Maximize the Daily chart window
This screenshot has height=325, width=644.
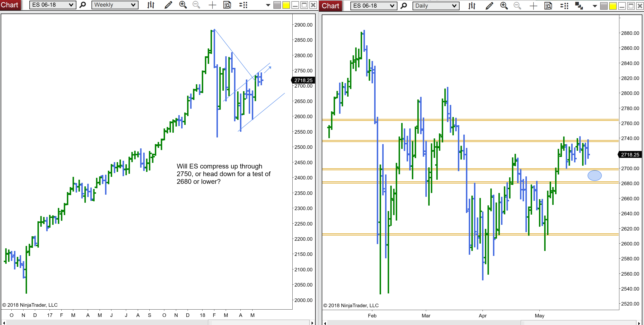coord(631,6)
